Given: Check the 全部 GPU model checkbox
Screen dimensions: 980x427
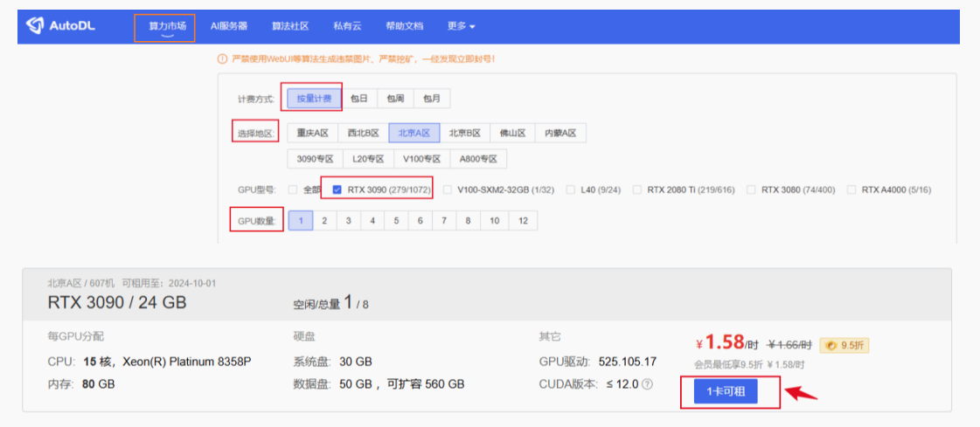Looking at the screenshot, I should tap(293, 189).
